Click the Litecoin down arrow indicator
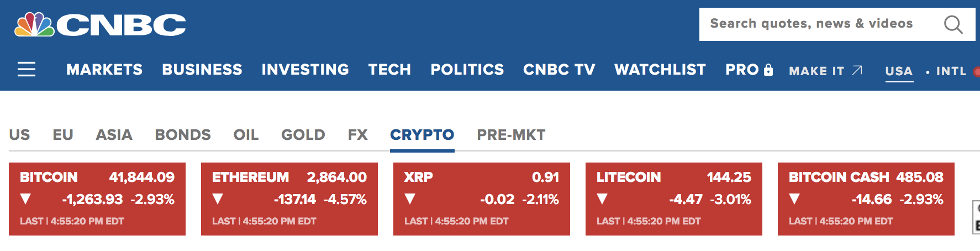 pos(602,199)
